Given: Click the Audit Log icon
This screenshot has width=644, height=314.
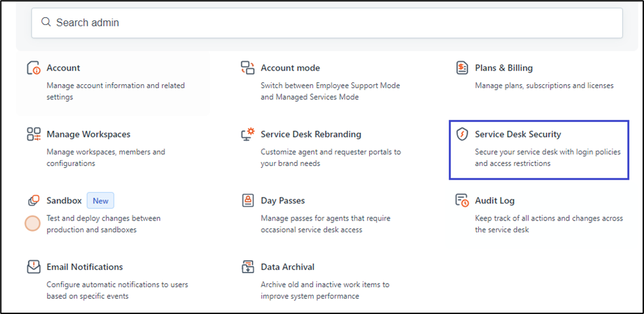Looking at the screenshot, I should (x=462, y=201).
